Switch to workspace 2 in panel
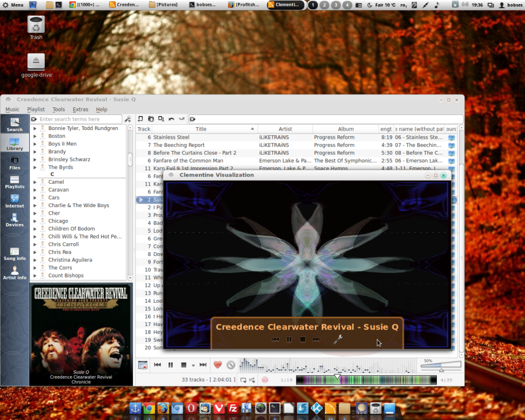Viewport: 525px width, 420px height. pos(324,5)
